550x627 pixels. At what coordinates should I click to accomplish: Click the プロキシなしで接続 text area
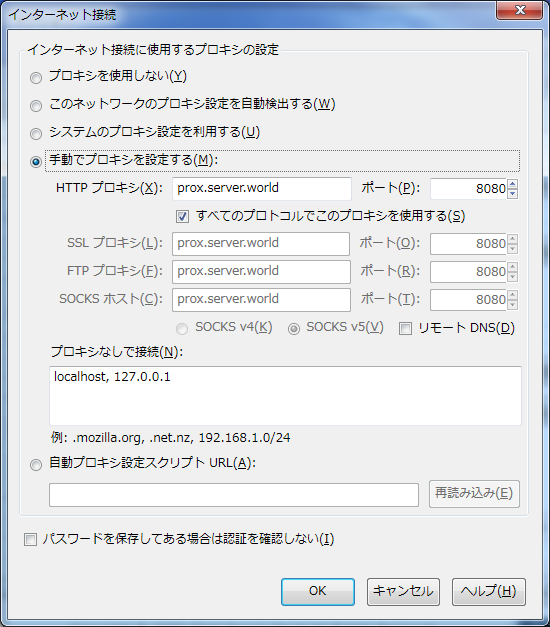(285, 395)
